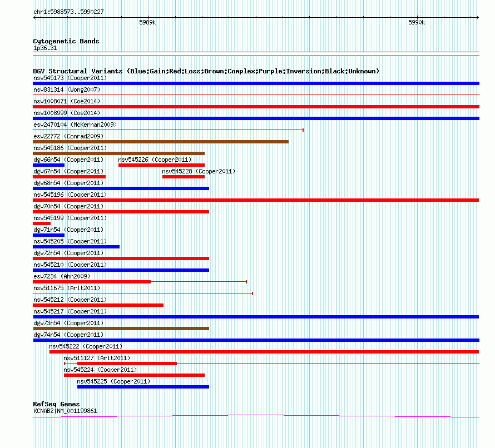Open variant dgv72n54 (Cooper2011) label
Image resolution: width=495 pixels, height=448 pixels.
pyautogui.click(x=68, y=253)
